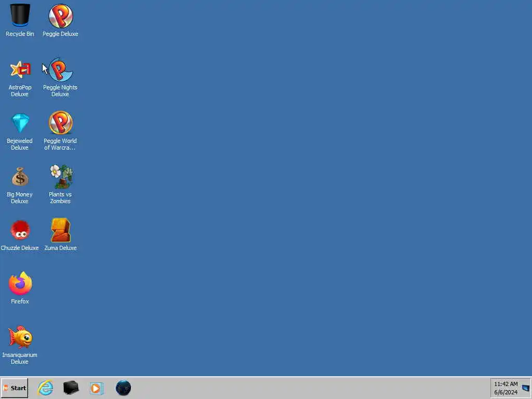The width and height of the screenshot is (532, 399).
Task: Click the Big Money Deluxe money bag
Action: click(x=20, y=177)
